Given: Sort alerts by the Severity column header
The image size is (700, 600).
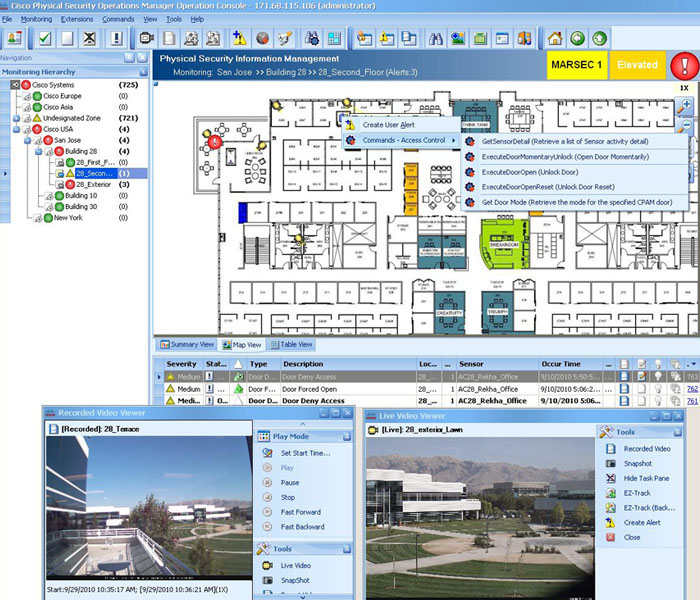Looking at the screenshot, I should click(x=181, y=364).
